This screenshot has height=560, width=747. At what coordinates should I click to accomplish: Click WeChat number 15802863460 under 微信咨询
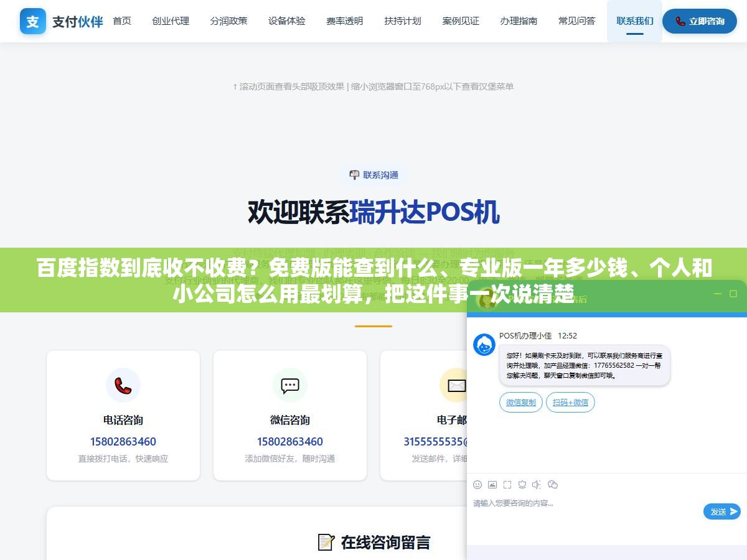pyautogui.click(x=290, y=442)
